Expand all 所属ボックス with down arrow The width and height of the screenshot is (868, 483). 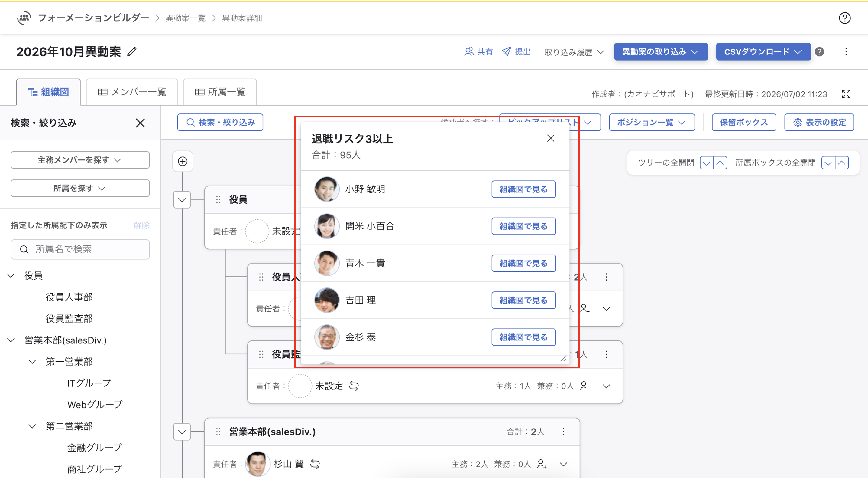[828, 163]
